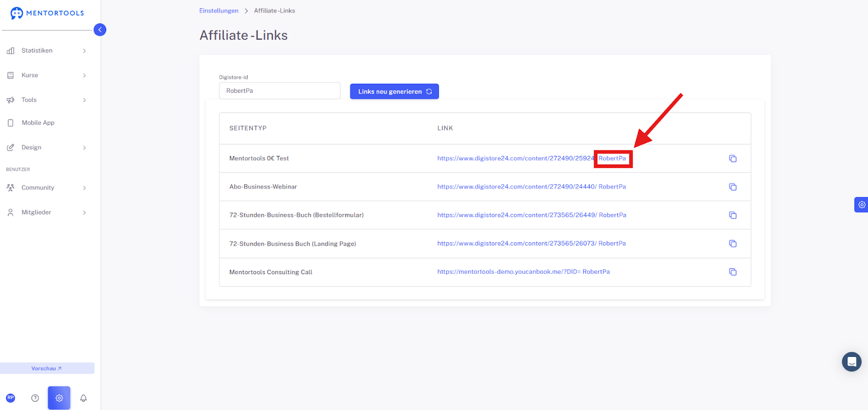Copy the Mentortools Consulting Call link
This screenshot has width=868, height=410.
click(732, 272)
